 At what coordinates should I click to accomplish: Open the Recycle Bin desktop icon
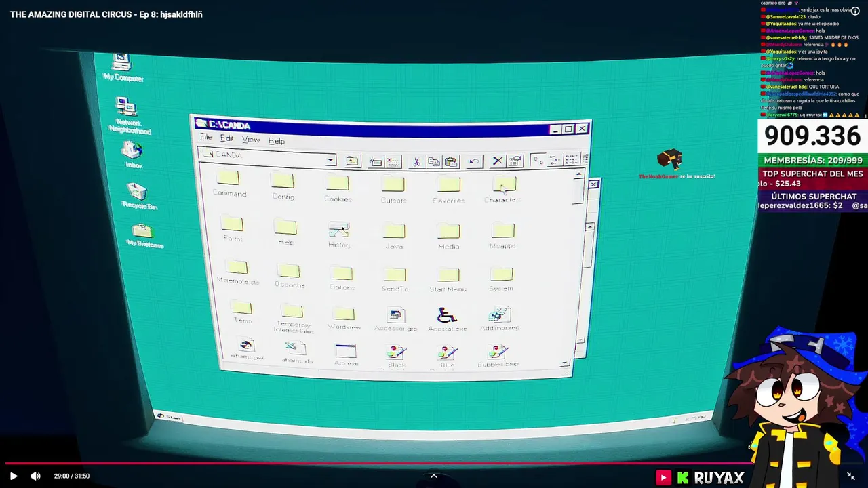click(x=138, y=196)
